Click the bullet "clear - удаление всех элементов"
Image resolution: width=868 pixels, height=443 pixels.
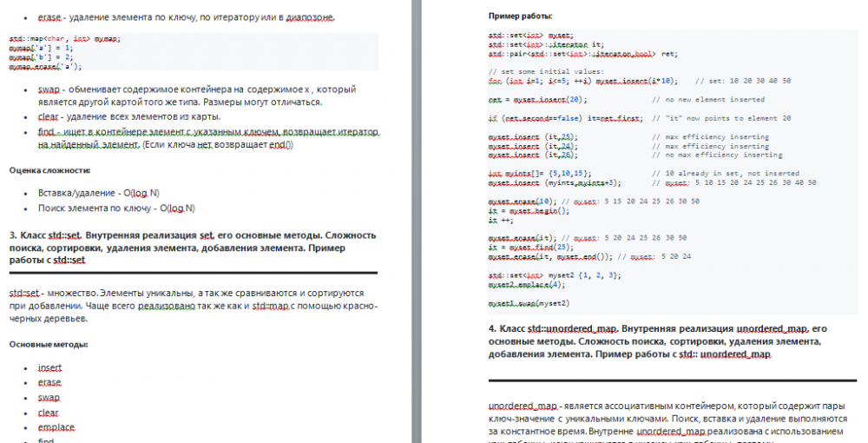point(130,116)
